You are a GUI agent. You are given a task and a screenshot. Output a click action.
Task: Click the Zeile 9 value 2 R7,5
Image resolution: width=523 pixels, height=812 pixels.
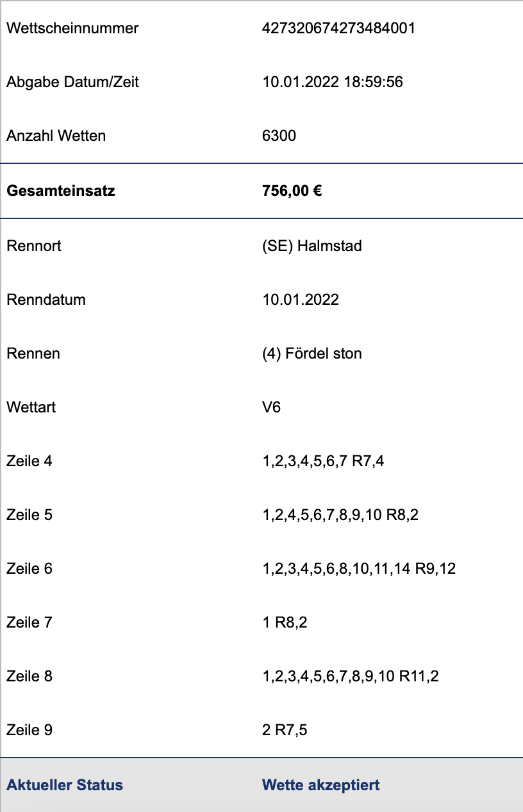[285, 730]
